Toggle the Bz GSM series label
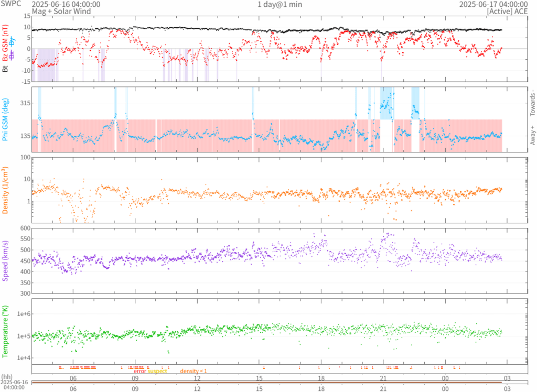 point(6,45)
